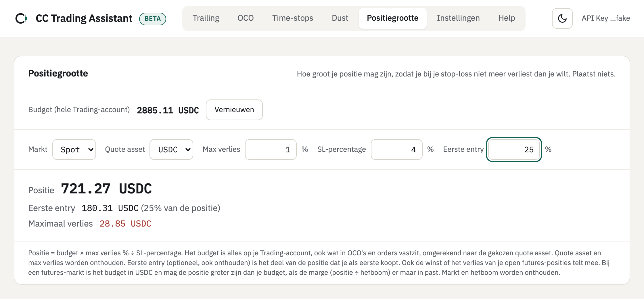Image resolution: width=644 pixels, height=299 pixels.
Task: Click the CC Trading Assistant logo icon
Action: click(21, 18)
